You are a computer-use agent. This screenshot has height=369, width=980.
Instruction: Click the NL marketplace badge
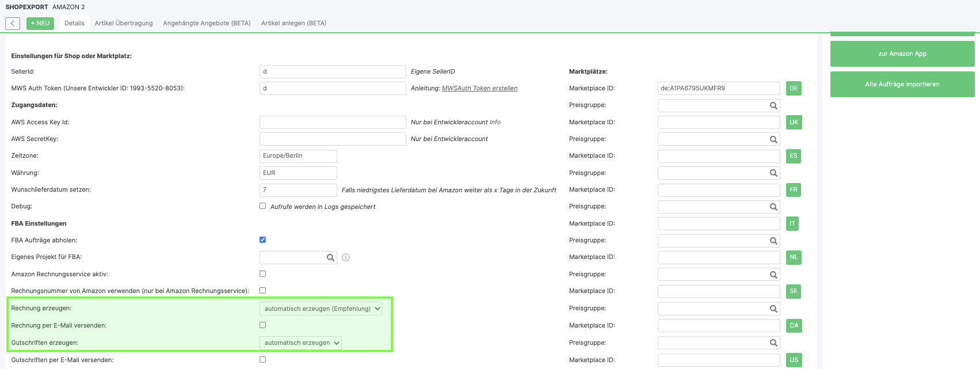pos(793,257)
